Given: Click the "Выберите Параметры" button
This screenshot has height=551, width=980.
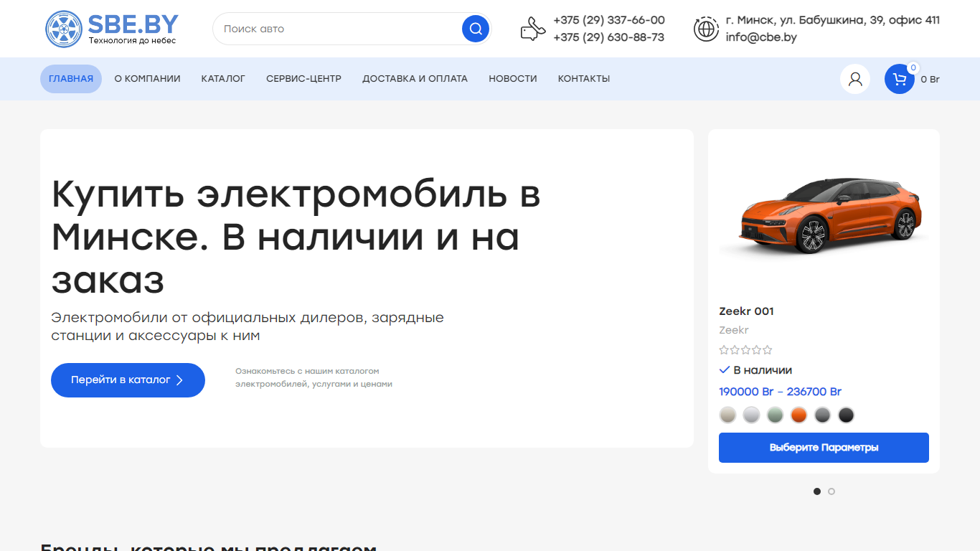Looking at the screenshot, I should tap(824, 448).
